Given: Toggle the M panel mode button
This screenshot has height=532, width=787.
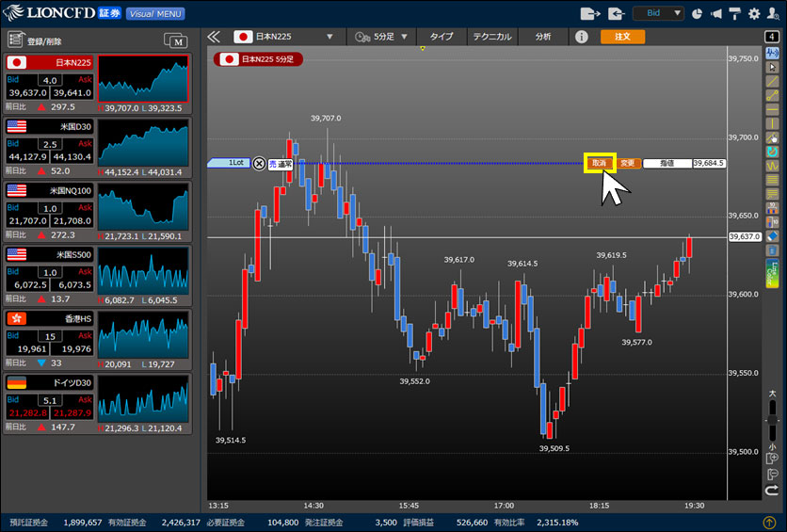Looking at the screenshot, I should click(x=175, y=40).
